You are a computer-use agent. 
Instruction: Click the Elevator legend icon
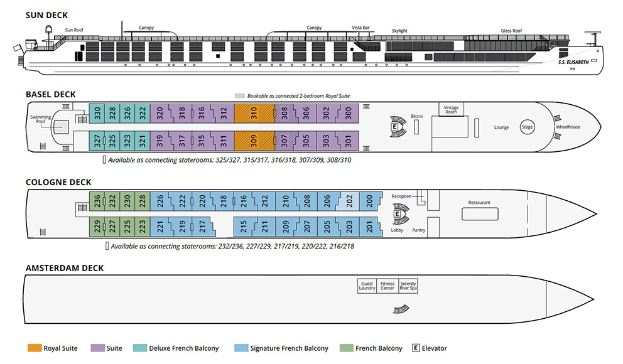pos(415,348)
